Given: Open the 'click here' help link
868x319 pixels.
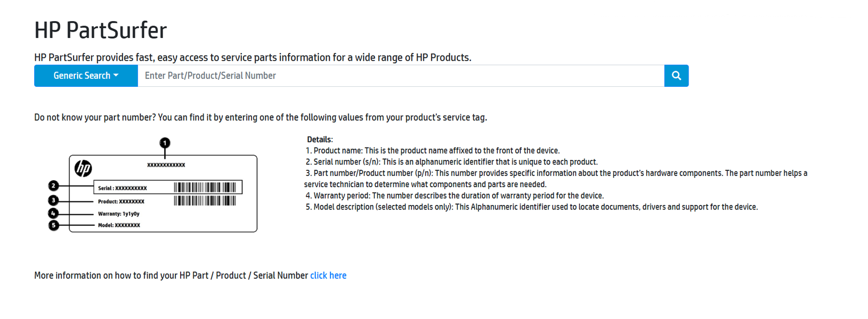Looking at the screenshot, I should click(328, 275).
